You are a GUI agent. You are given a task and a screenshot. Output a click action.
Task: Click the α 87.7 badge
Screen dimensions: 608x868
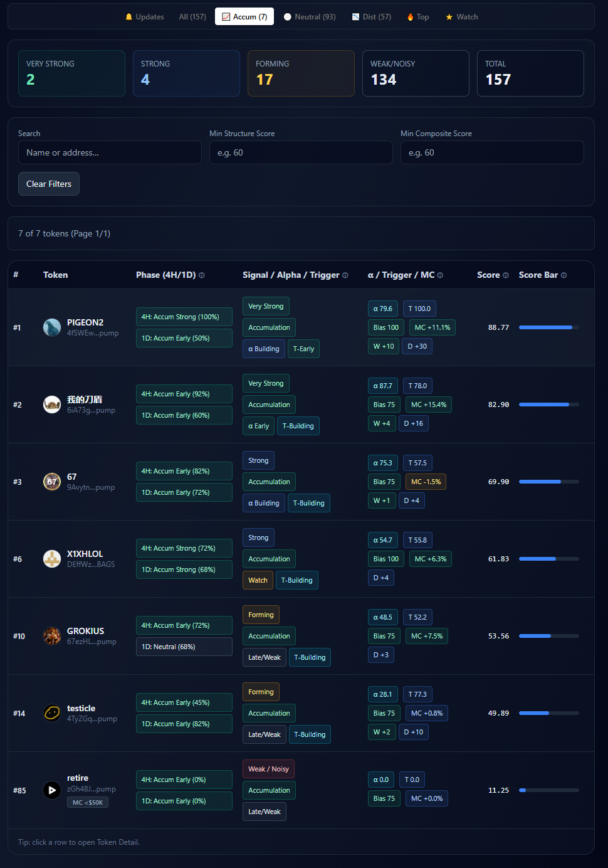(382, 386)
